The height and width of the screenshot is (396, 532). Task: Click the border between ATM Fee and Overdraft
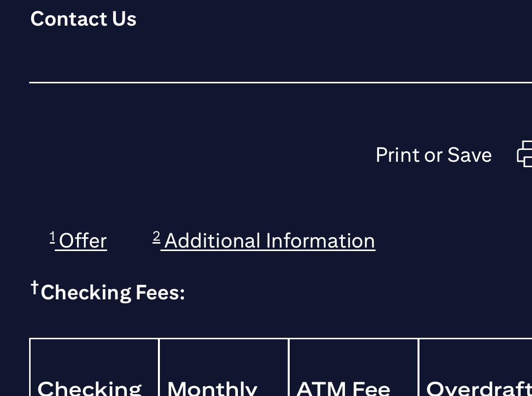coord(418,368)
